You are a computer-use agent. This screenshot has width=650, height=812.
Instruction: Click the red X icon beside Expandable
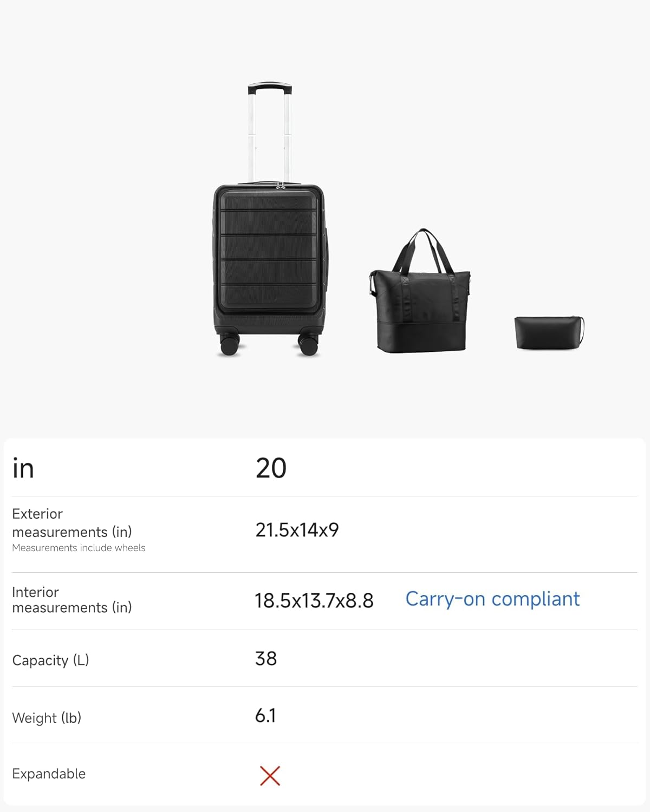[270, 775]
